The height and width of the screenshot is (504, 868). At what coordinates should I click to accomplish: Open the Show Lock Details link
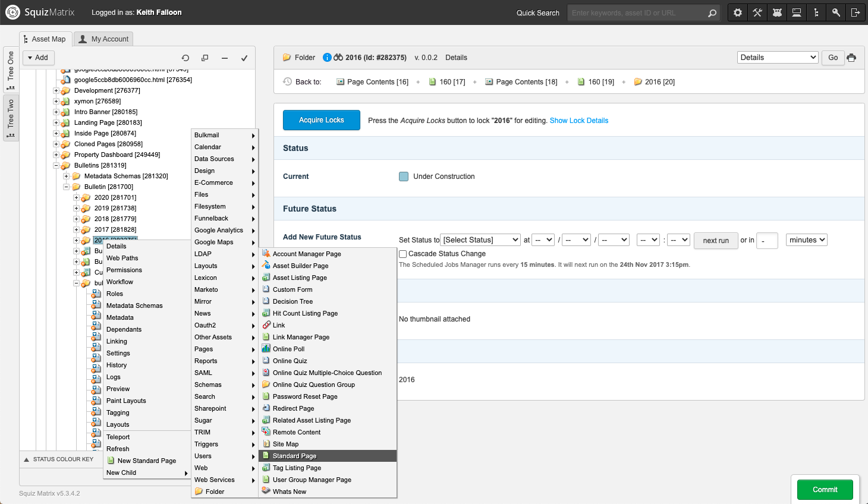(x=578, y=120)
